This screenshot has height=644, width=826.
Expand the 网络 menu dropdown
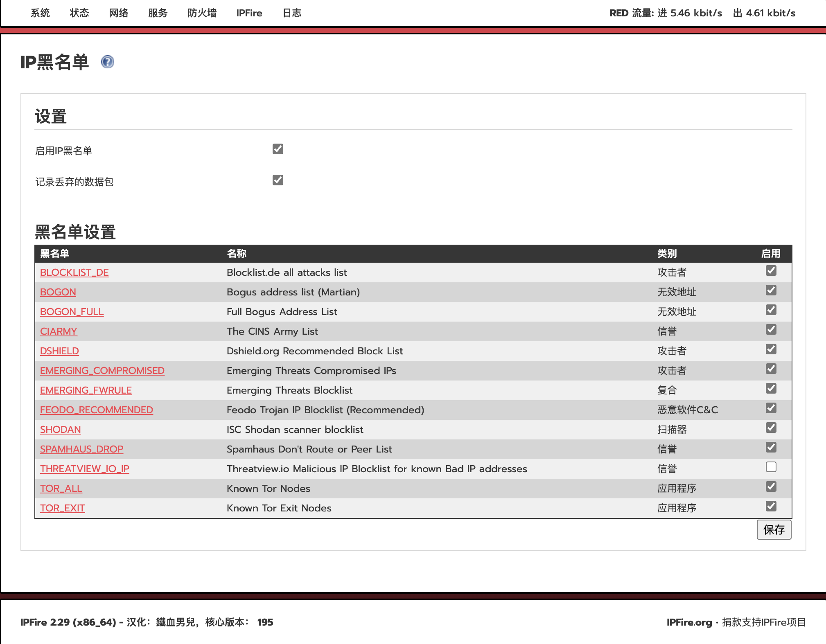pyautogui.click(x=119, y=13)
